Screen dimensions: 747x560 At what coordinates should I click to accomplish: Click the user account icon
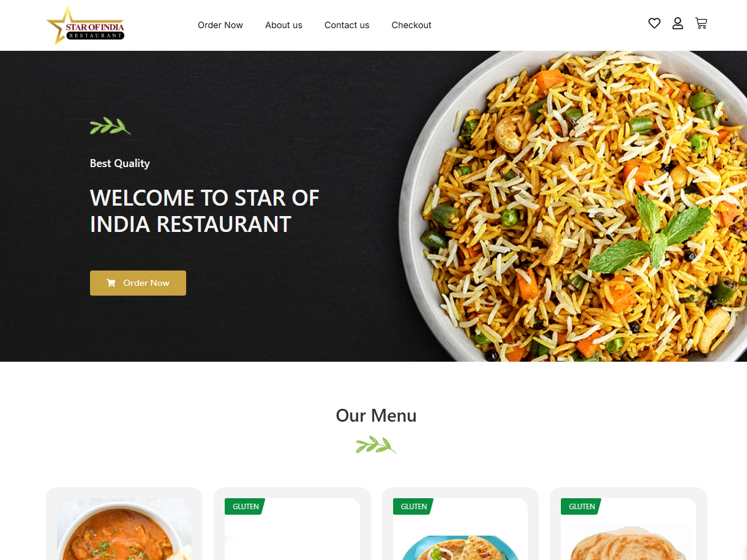pyautogui.click(x=678, y=23)
